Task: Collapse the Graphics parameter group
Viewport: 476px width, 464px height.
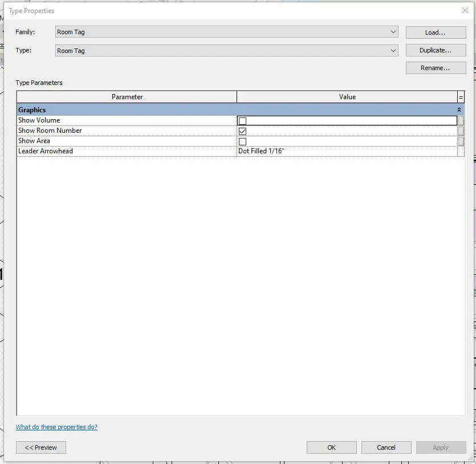Action: pos(459,110)
